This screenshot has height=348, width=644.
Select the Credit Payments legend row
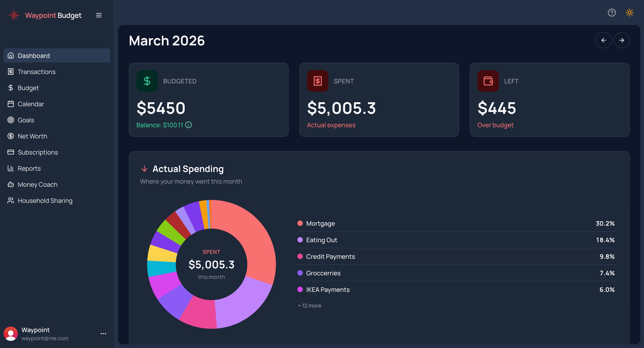point(458,256)
